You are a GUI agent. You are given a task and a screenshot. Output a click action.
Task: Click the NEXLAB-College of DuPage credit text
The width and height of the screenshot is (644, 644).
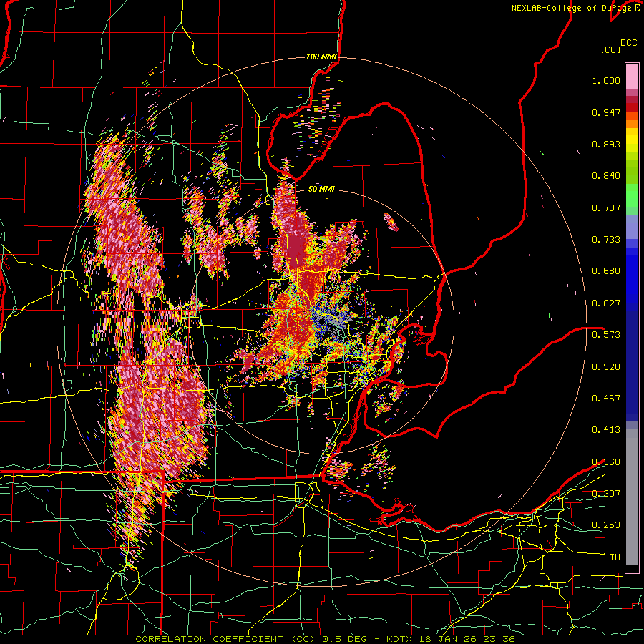click(x=572, y=8)
